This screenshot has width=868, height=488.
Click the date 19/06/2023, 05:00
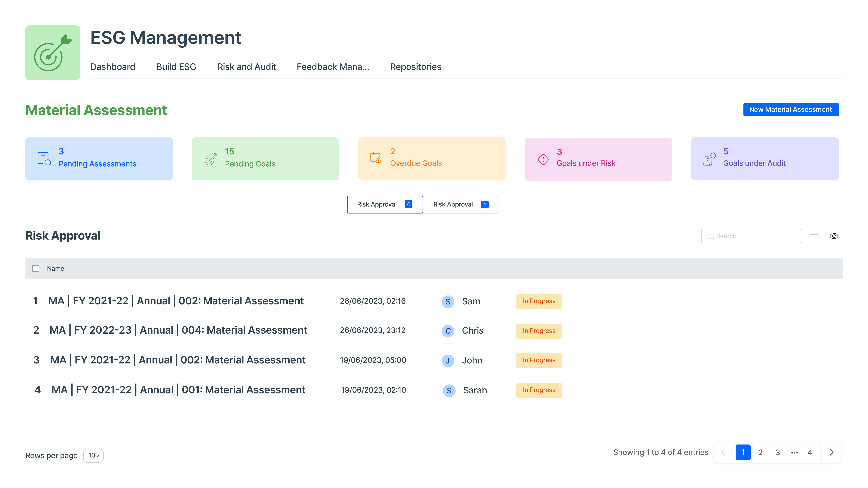pyautogui.click(x=373, y=360)
